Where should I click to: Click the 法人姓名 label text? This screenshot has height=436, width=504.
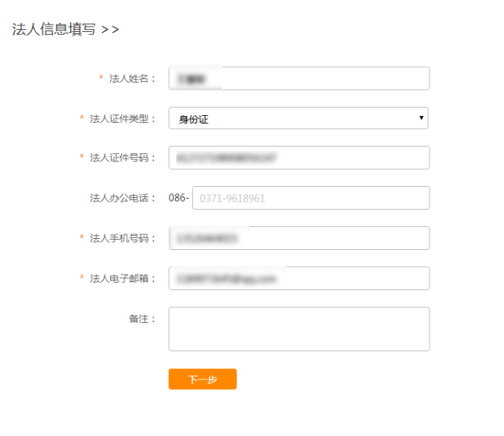click(x=133, y=78)
